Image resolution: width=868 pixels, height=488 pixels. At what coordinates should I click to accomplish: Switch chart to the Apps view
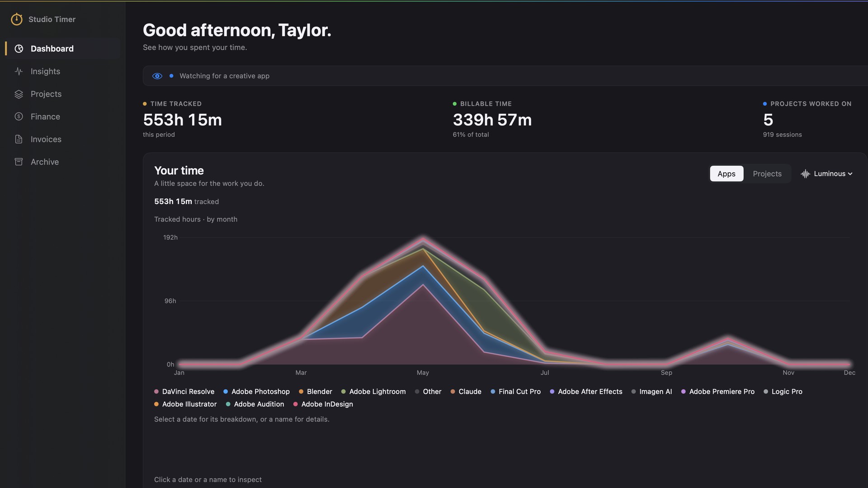tap(726, 174)
